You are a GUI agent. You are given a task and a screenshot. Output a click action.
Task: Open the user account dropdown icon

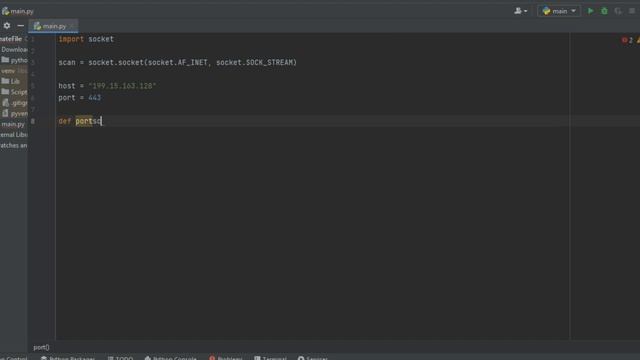point(520,11)
